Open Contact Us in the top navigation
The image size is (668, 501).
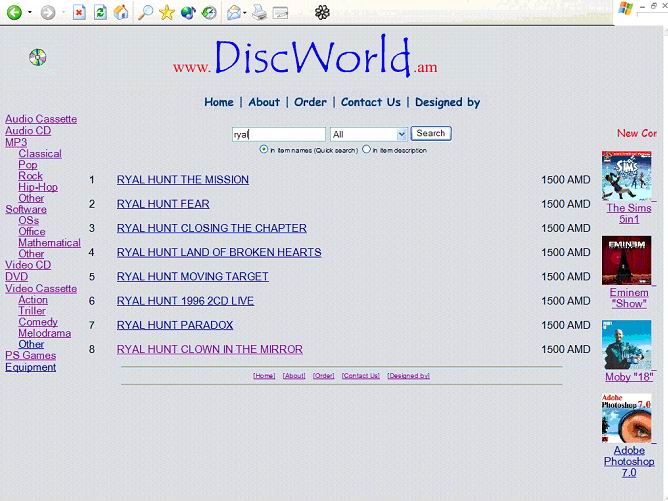coord(371,102)
